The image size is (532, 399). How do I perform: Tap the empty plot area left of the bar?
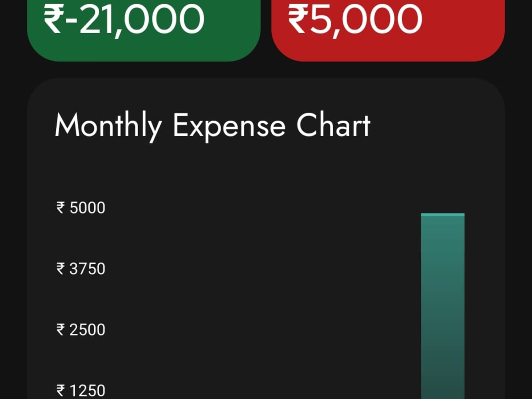pos(262,301)
